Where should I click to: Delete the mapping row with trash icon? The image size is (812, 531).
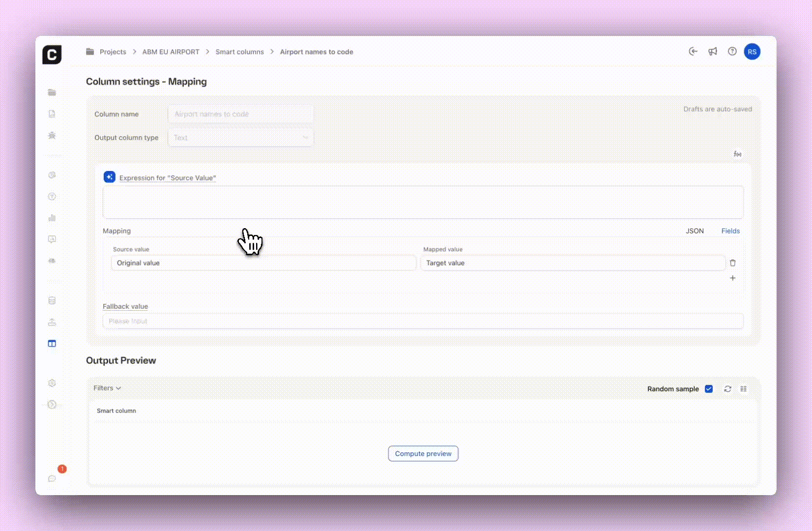coord(732,263)
